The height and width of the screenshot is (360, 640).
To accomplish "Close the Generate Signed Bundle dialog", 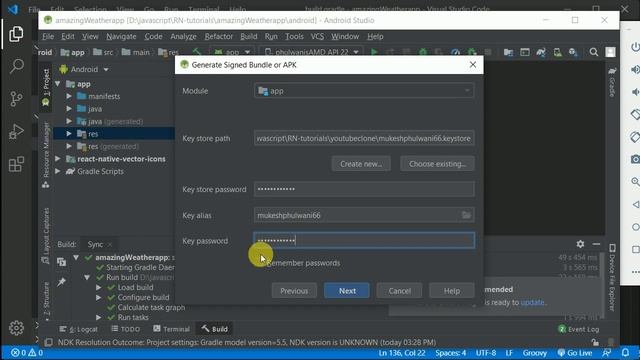I will (473, 65).
